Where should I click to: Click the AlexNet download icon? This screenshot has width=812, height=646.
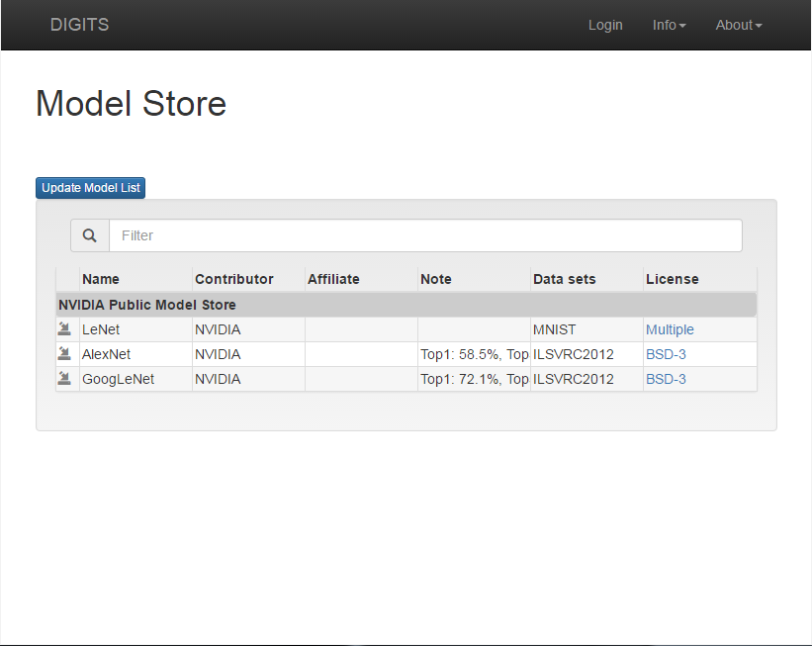click(64, 353)
